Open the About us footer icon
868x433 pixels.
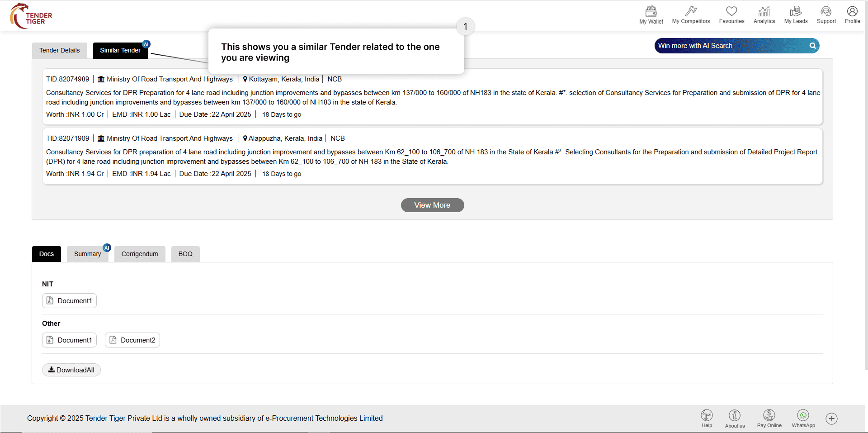(x=735, y=415)
